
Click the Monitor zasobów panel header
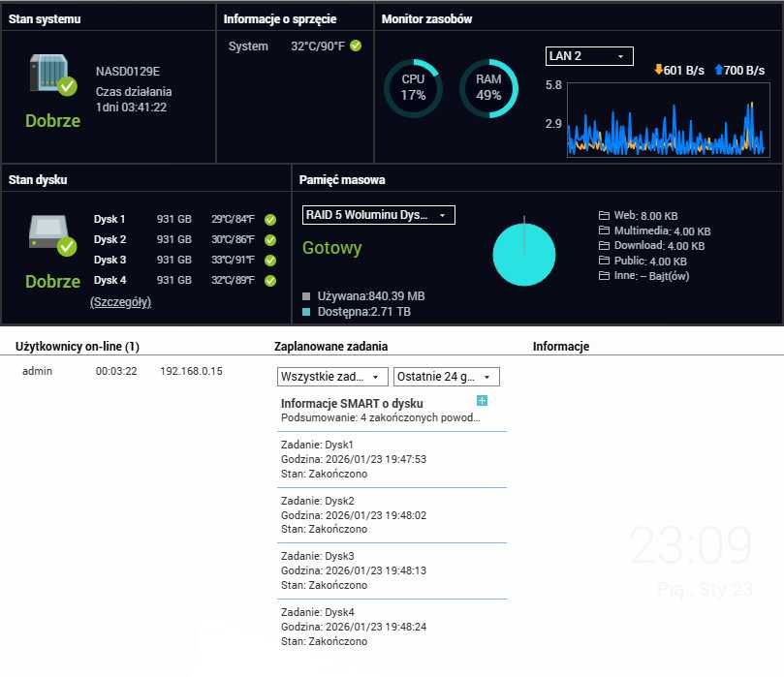tap(426, 19)
